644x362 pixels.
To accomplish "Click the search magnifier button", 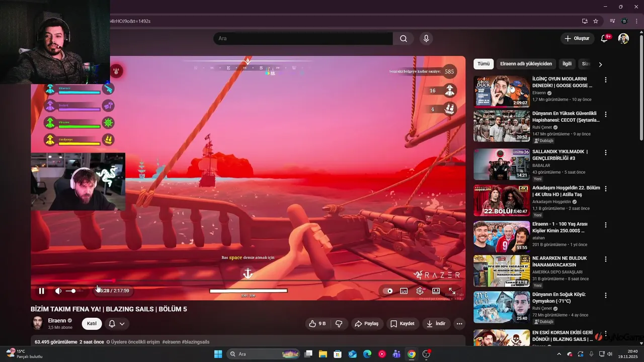I will (404, 39).
